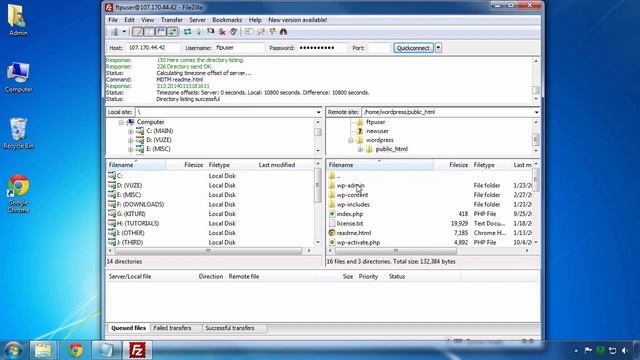This screenshot has width=640, height=360.
Task: Open the Site Manager icon
Action: pyautogui.click(x=115, y=32)
